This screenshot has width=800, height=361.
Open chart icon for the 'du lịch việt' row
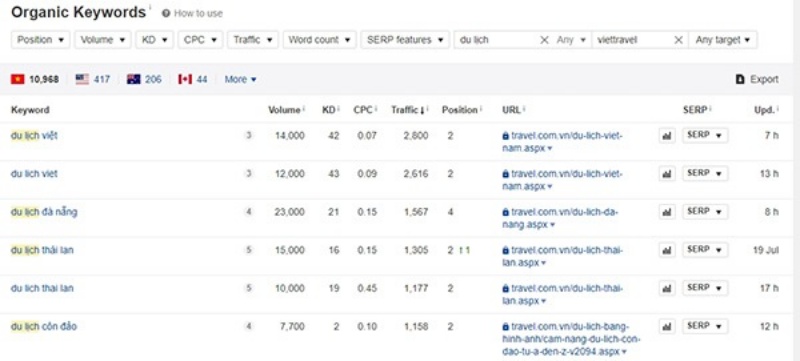[667, 136]
